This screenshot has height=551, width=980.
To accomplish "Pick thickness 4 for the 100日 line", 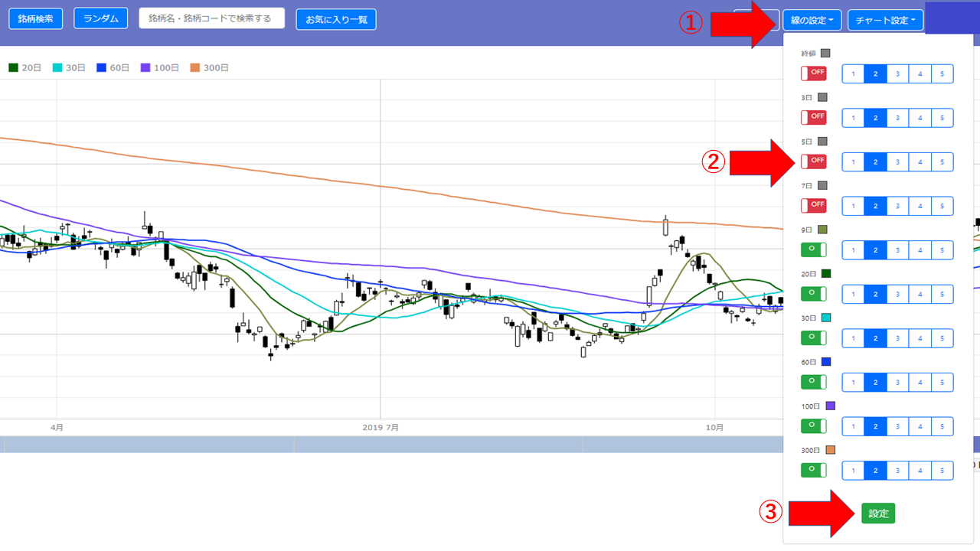I will (920, 426).
